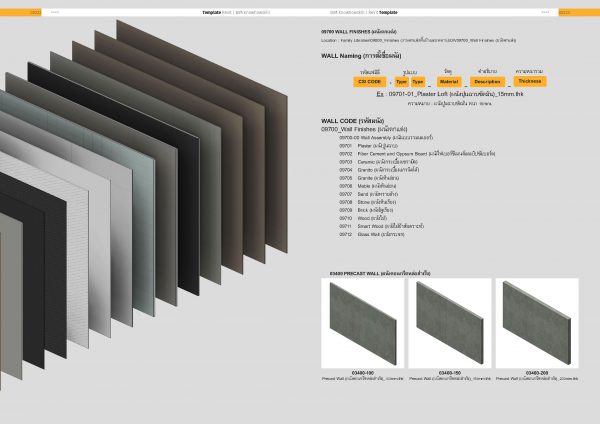Click the orange page tab at top-right corner
This screenshot has height=424, width=600.
click(x=564, y=13)
